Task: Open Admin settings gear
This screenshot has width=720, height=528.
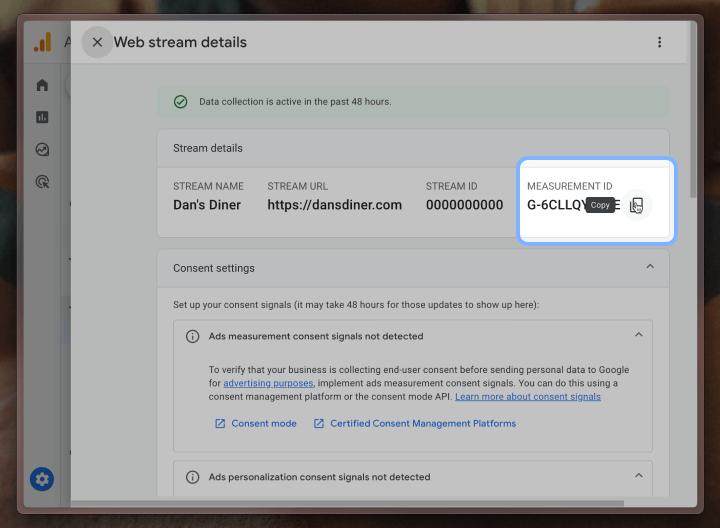Action: tap(42, 479)
